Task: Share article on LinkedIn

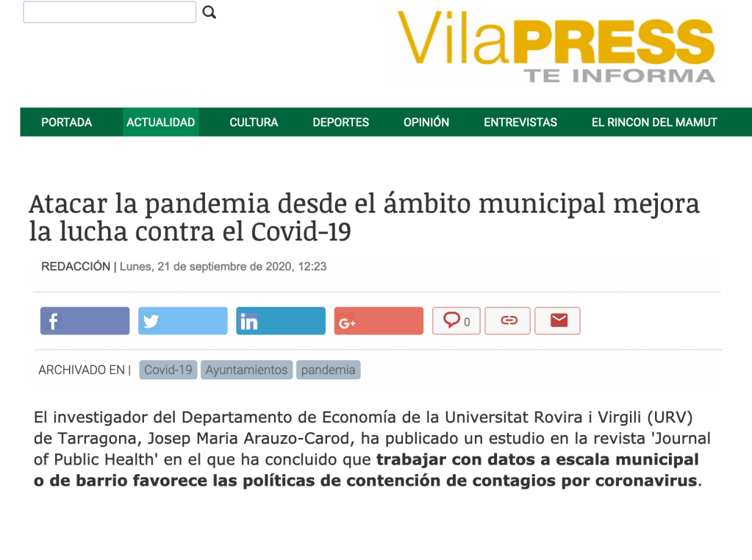Action: [x=281, y=321]
